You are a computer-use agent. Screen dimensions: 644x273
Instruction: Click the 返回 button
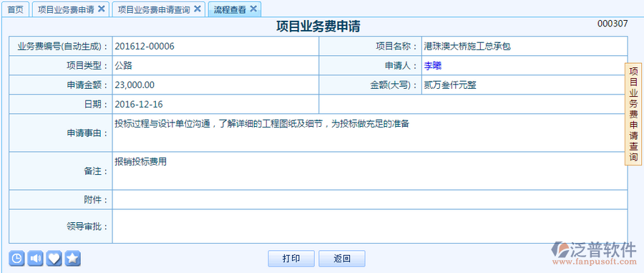(342, 259)
